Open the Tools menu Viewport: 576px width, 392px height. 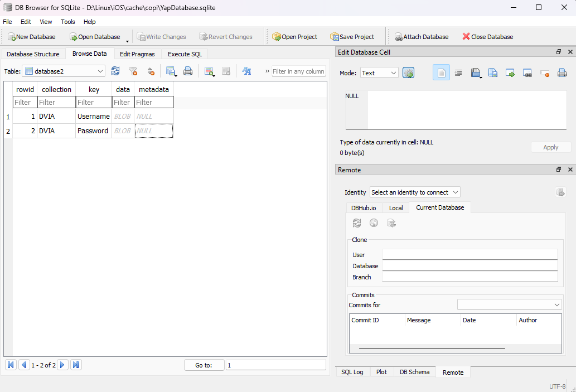click(68, 22)
